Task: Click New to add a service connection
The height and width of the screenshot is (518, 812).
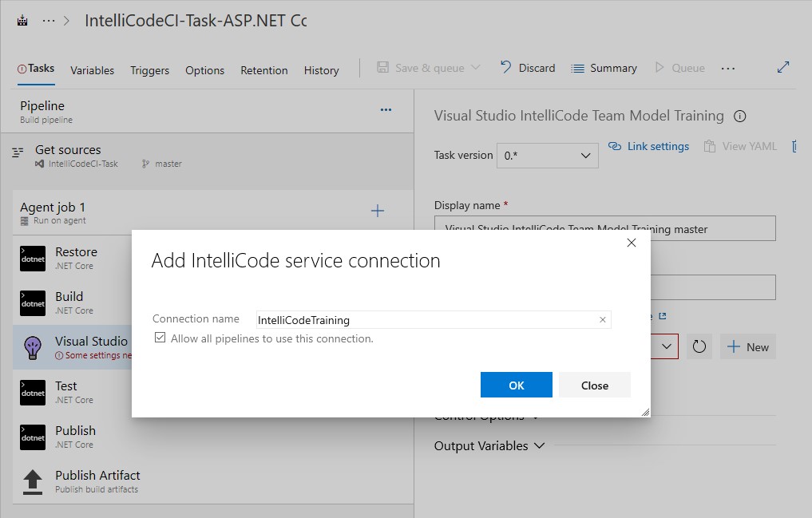Action: pos(748,346)
